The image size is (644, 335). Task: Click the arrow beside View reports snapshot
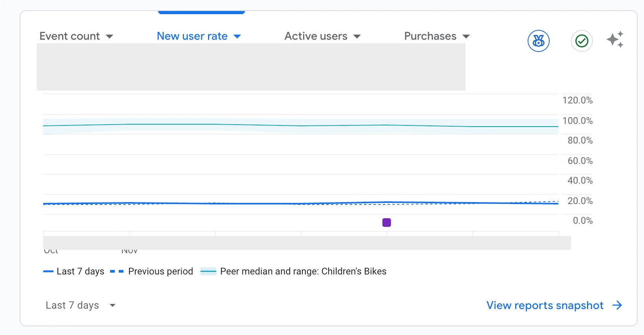pos(617,306)
